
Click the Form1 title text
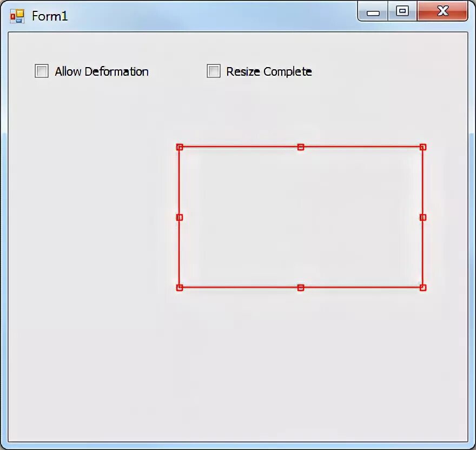pos(50,16)
